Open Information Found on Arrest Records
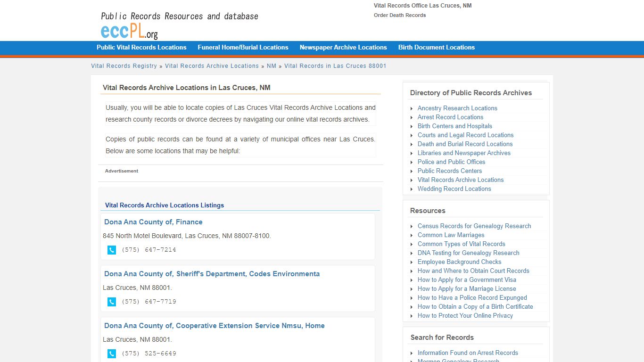The image size is (644, 362). 468,353
